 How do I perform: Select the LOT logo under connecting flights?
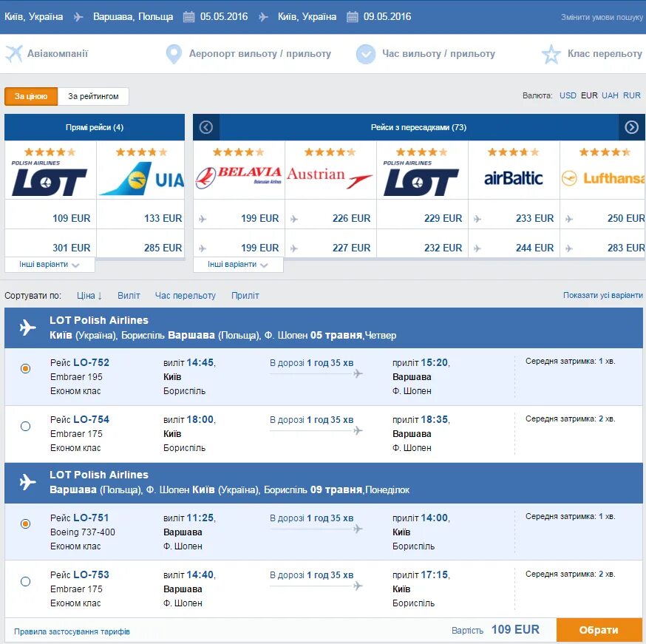click(421, 178)
